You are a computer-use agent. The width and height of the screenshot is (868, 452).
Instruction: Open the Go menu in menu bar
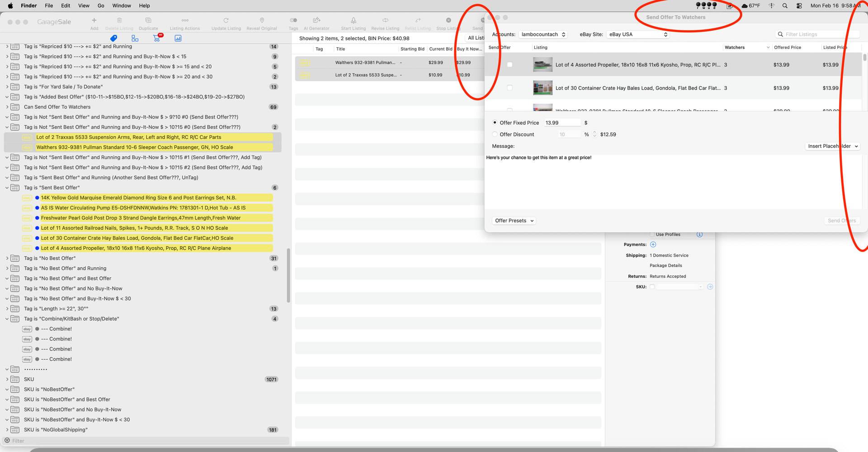tap(101, 5)
